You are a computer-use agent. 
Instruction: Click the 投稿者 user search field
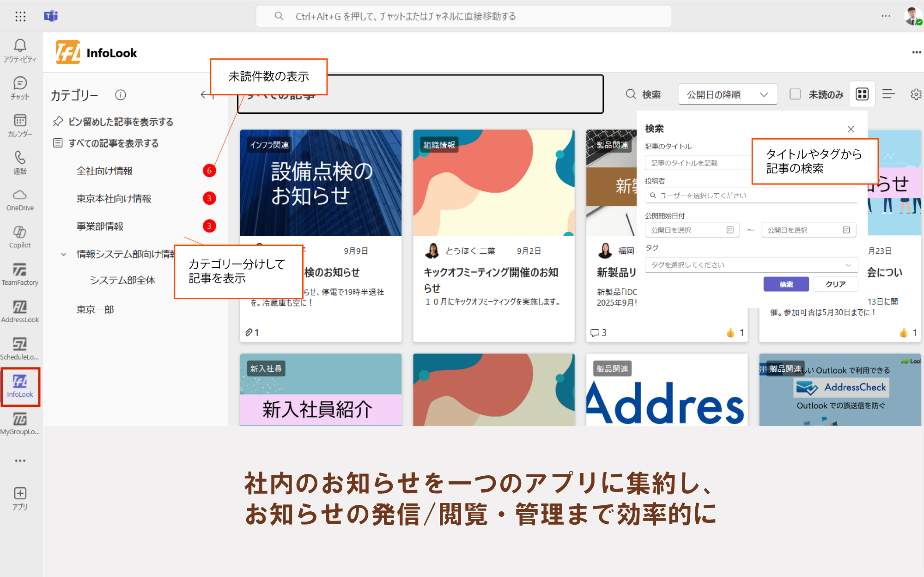pyautogui.click(x=751, y=196)
